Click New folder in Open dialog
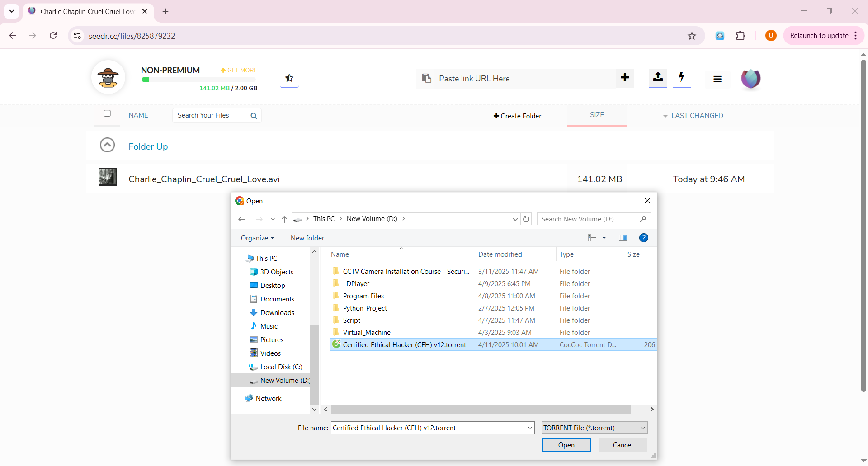The width and height of the screenshot is (868, 466). (x=307, y=238)
